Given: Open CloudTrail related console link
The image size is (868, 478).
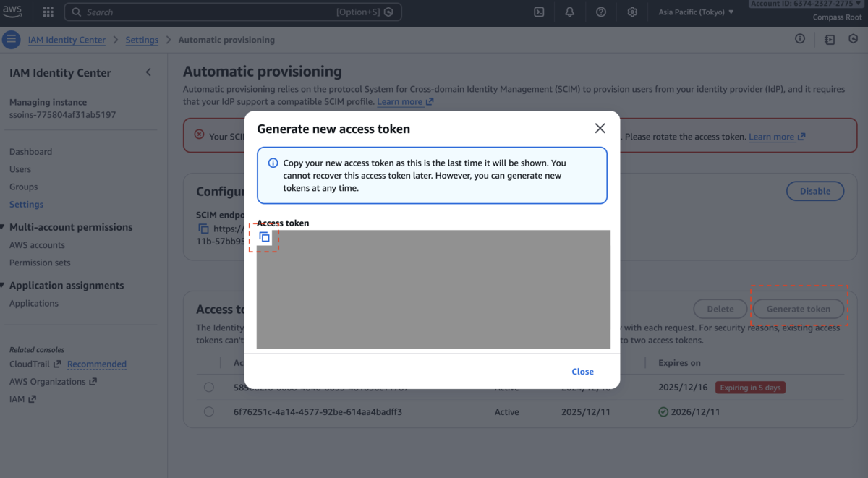Looking at the screenshot, I should [x=35, y=364].
